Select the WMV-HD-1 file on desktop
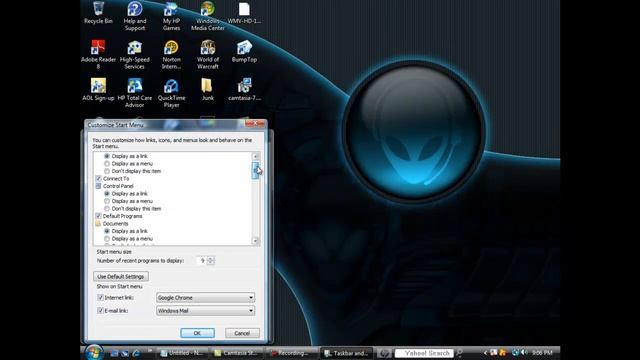 (x=244, y=13)
